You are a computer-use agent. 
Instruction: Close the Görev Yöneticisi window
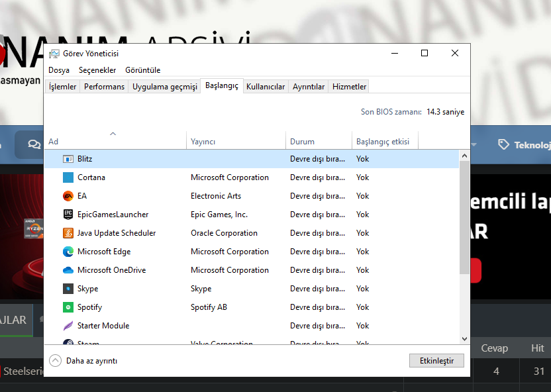pos(455,54)
